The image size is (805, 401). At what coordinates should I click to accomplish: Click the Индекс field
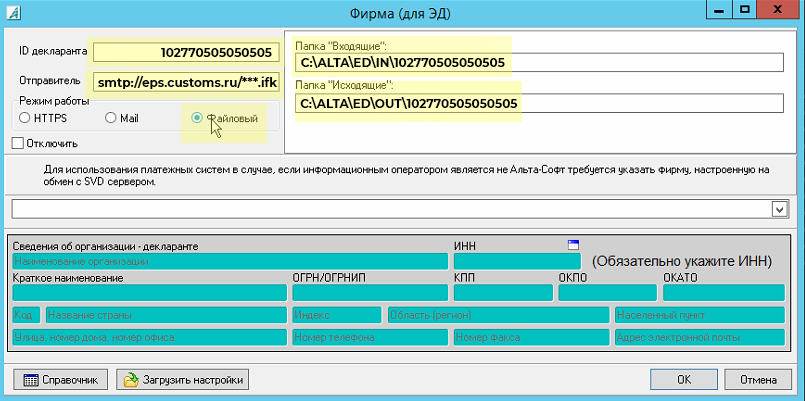(x=337, y=315)
